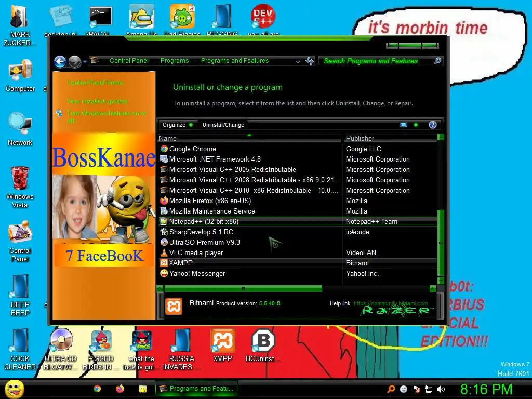Click the smiley Start button

pos(14,389)
